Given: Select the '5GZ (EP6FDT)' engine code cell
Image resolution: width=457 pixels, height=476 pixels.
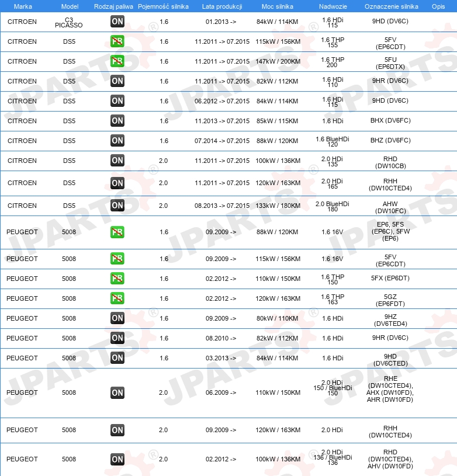Looking at the screenshot, I should click(x=390, y=300).
